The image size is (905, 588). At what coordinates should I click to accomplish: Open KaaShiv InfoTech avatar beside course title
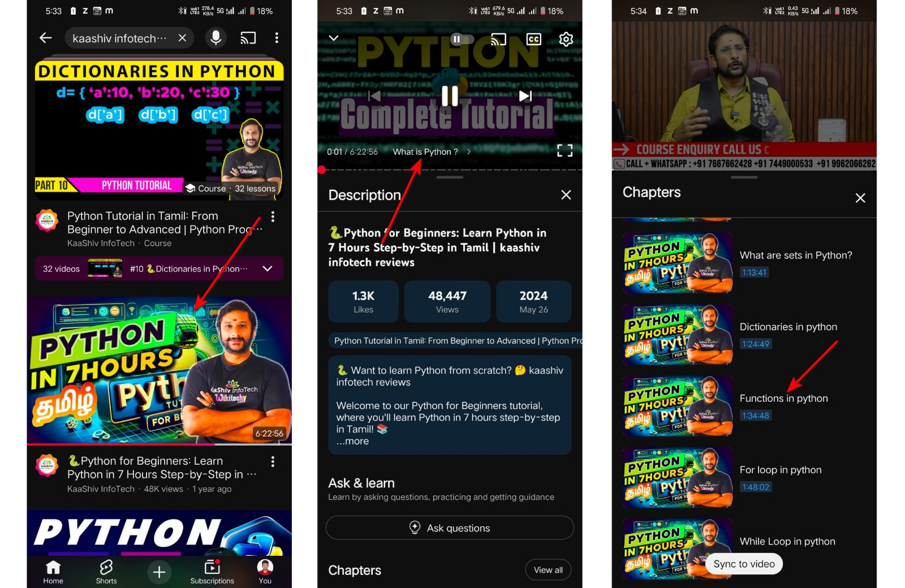pos(47,220)
